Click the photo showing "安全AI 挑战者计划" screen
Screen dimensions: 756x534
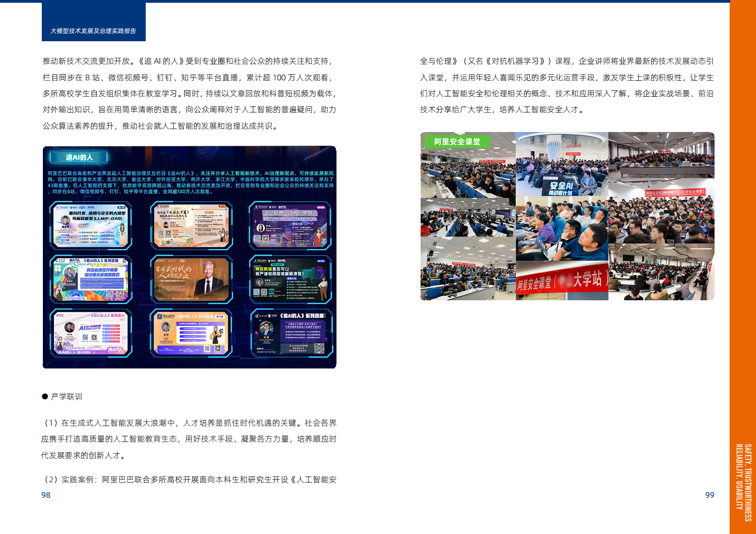(562, 164)
